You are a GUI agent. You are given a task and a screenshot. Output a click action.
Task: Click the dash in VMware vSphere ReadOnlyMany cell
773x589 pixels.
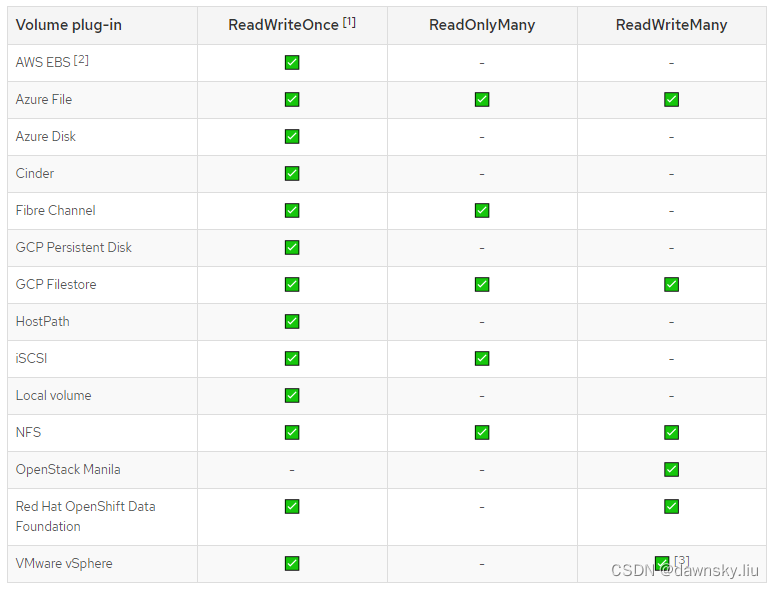click(x=482, y=564)
